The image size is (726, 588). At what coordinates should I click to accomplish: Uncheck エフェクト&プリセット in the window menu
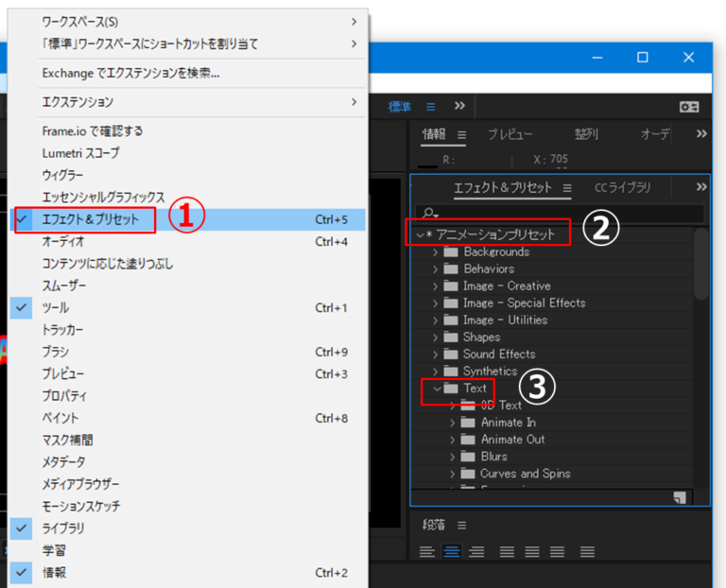click(90, 219)
